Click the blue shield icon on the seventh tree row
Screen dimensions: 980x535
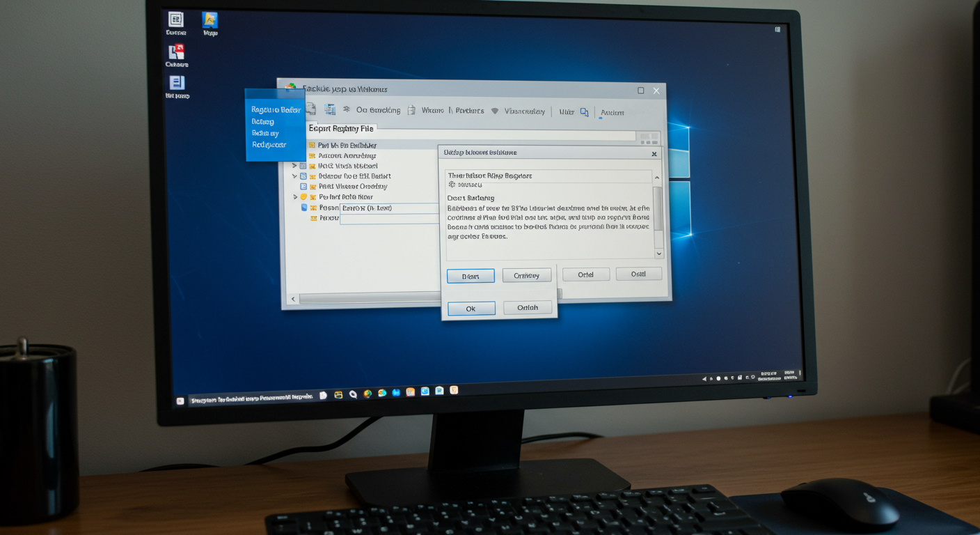pyautogui.click(x=304, y=208)
